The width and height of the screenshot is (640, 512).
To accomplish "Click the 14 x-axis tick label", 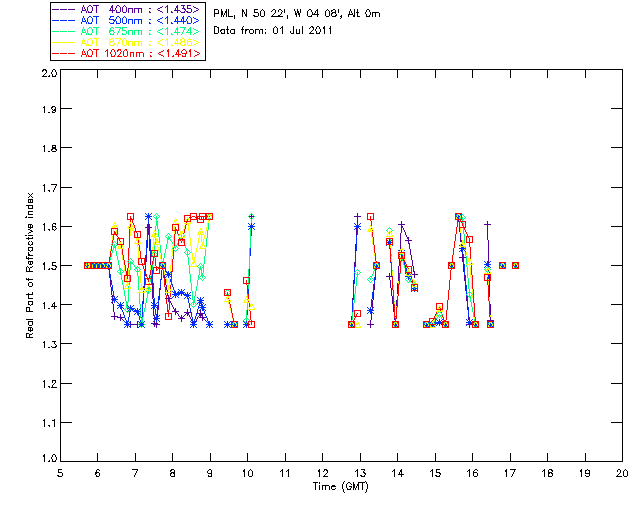I will [398, 473].
